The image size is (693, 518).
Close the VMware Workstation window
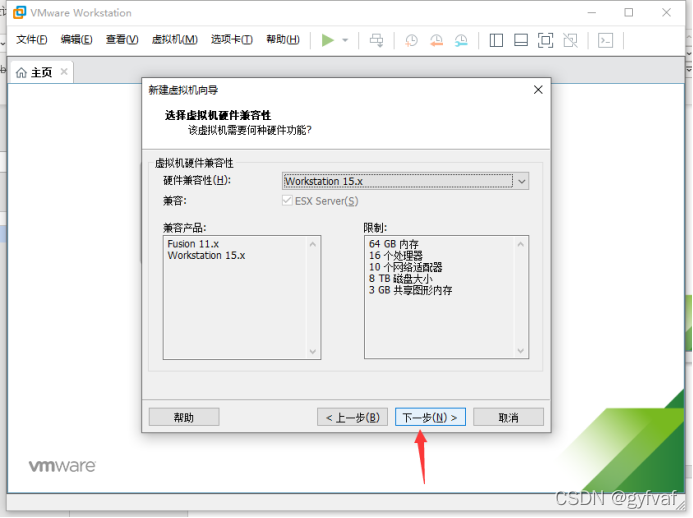point(666,12)
